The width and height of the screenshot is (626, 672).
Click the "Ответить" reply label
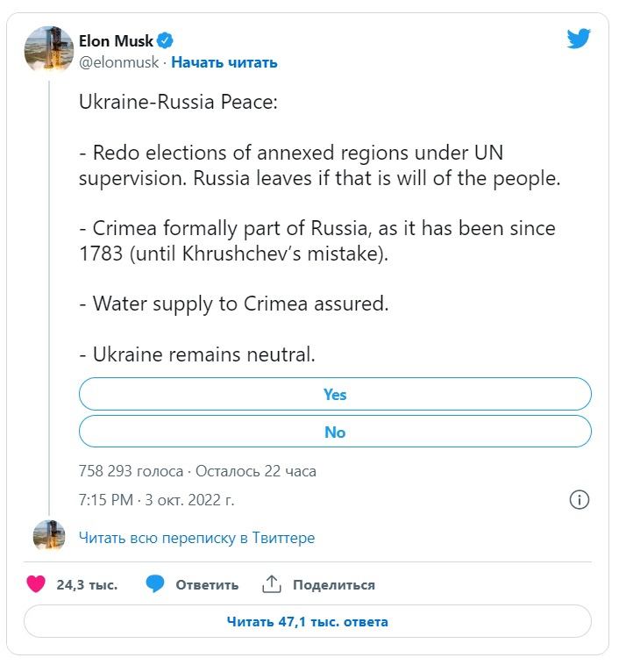pyautogui.click(x=207, y=585)
